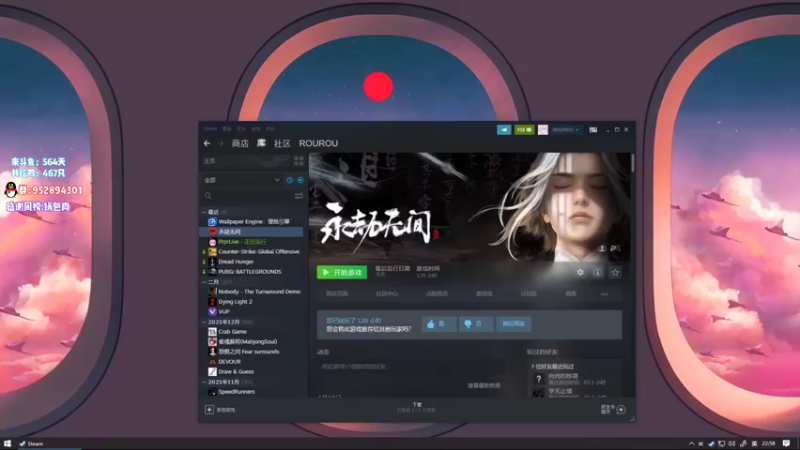Click the plus add game icon
The image size is (800, 450).
209,410
